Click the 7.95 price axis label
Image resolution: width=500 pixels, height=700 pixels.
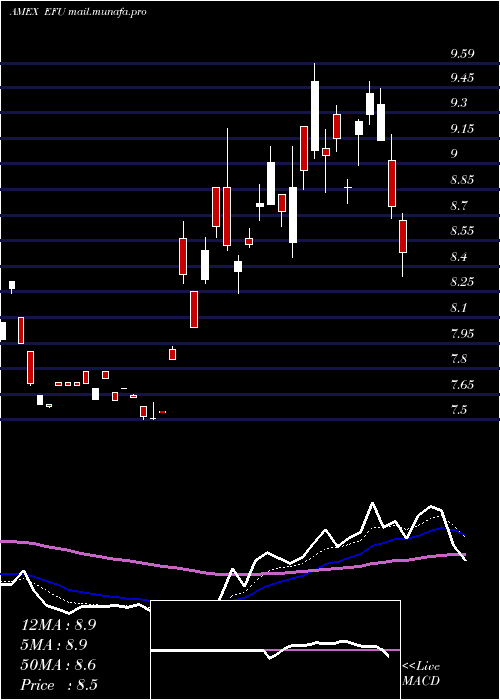click(x=462, y=333)
